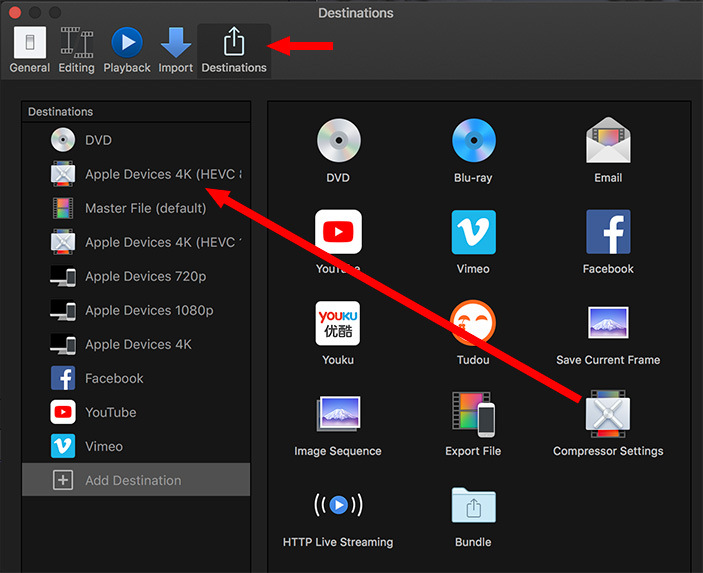The image size is (703, 573).
Task: Select the Destinations preferences tab
Action: 234,50
